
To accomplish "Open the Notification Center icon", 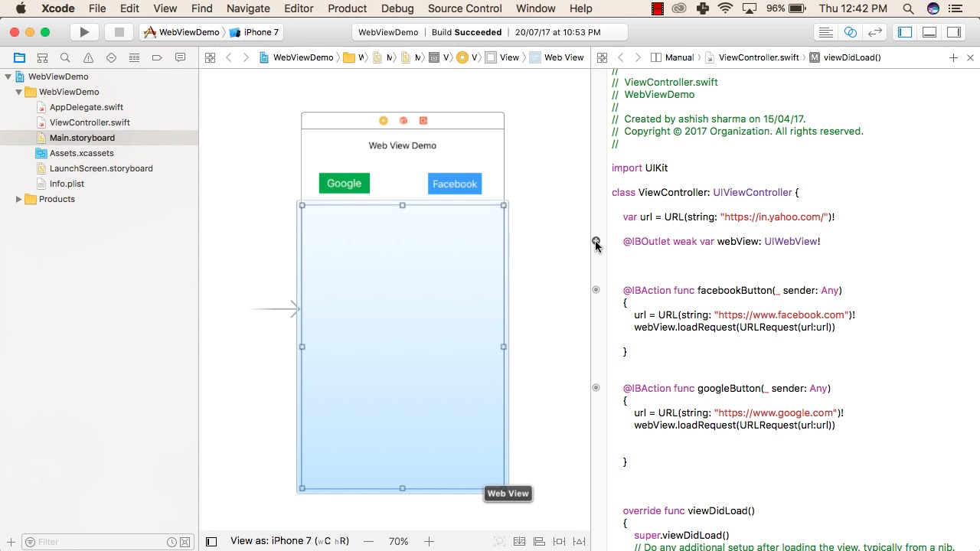I will 956,8.
